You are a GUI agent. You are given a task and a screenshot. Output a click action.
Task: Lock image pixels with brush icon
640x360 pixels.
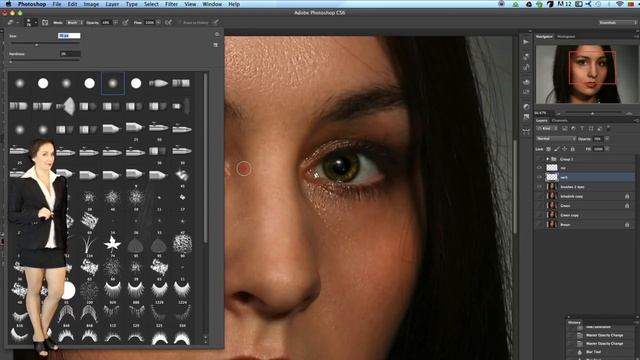tap(557, 149)
